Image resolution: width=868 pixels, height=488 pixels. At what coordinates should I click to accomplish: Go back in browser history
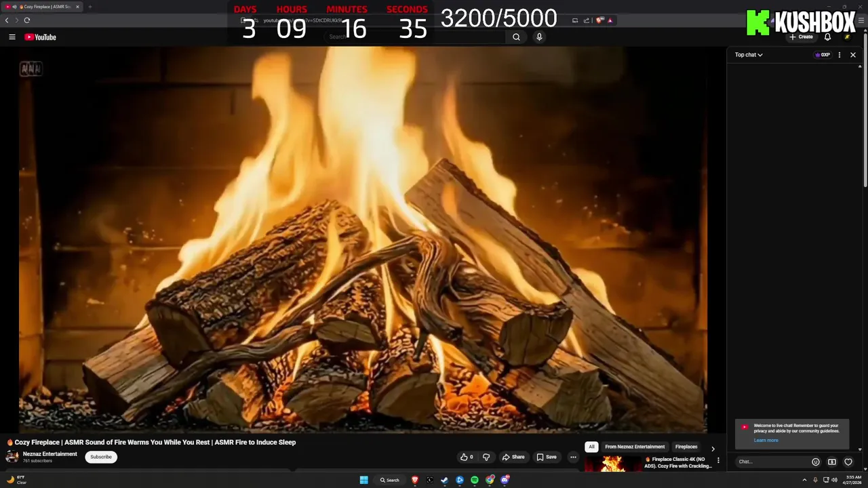[x=7, y=20]
